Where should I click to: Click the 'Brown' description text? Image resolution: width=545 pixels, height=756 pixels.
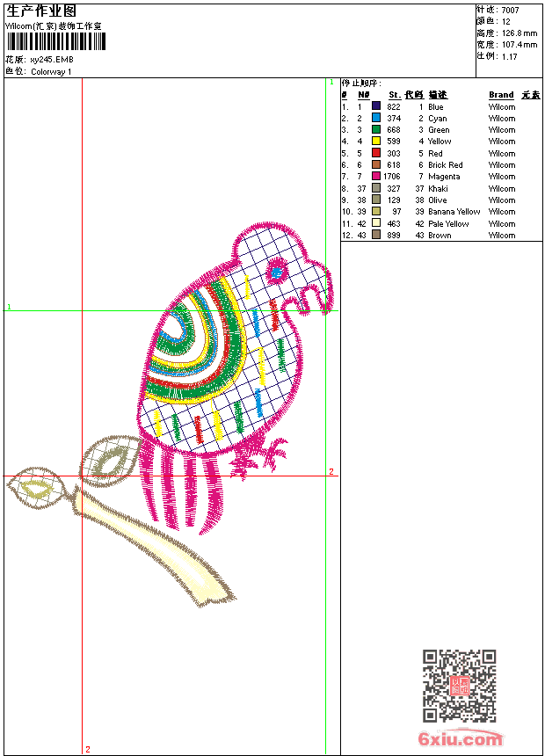[440, 236]
